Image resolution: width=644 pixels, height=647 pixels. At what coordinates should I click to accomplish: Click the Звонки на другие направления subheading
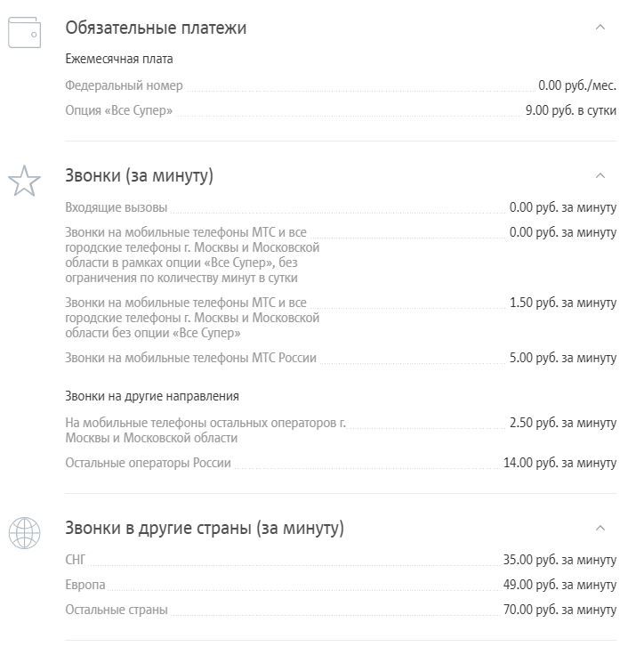[x=152, y=396]
